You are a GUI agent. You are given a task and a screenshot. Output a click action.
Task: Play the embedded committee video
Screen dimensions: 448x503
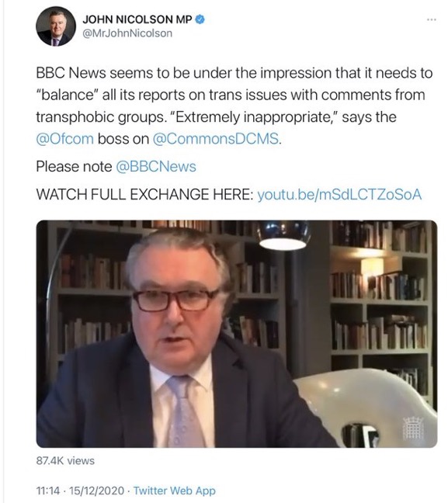click(237, 334)
